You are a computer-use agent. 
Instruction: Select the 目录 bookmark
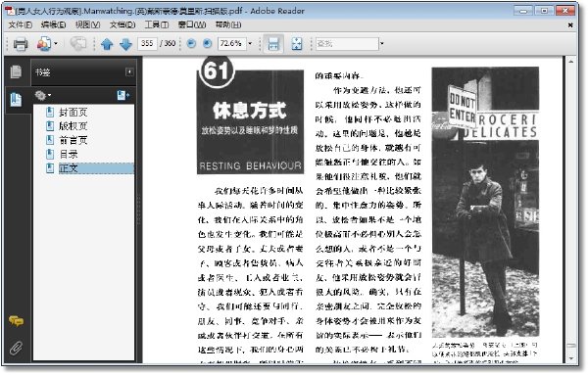[69, 155]
